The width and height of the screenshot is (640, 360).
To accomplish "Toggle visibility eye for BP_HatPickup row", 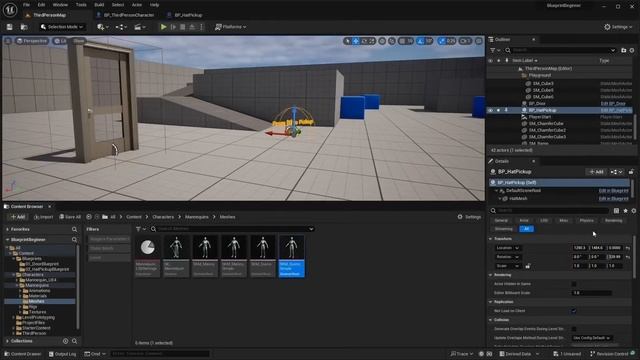I will point(490,110).
